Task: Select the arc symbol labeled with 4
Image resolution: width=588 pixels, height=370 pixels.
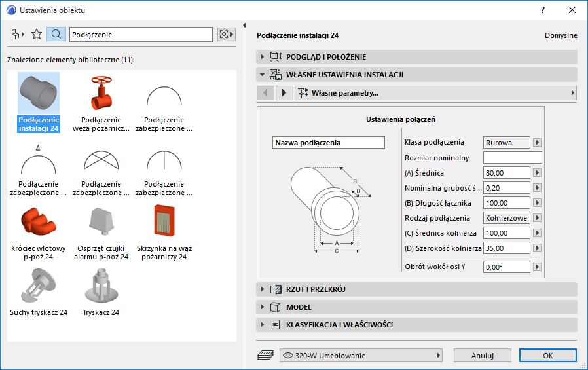Action: (39, 170)
